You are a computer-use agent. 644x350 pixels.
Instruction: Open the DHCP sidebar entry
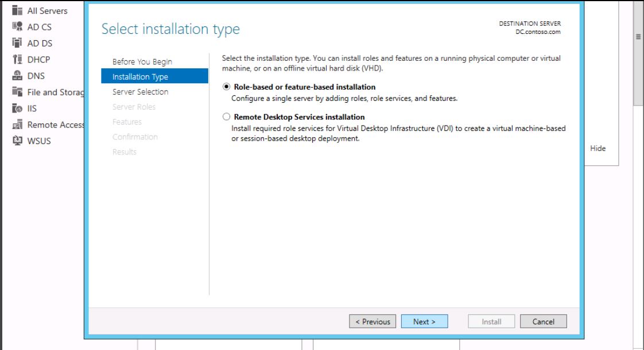pos(38,60)
